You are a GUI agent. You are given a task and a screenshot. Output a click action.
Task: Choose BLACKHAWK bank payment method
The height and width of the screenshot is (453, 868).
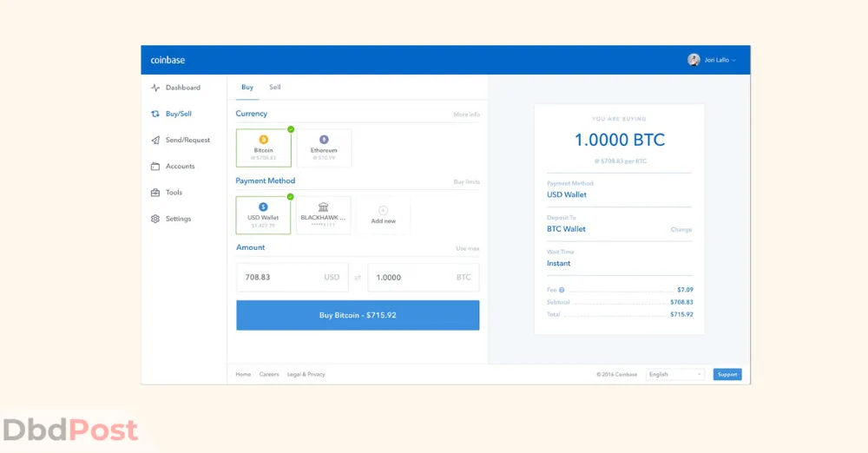tap(323, 215)
